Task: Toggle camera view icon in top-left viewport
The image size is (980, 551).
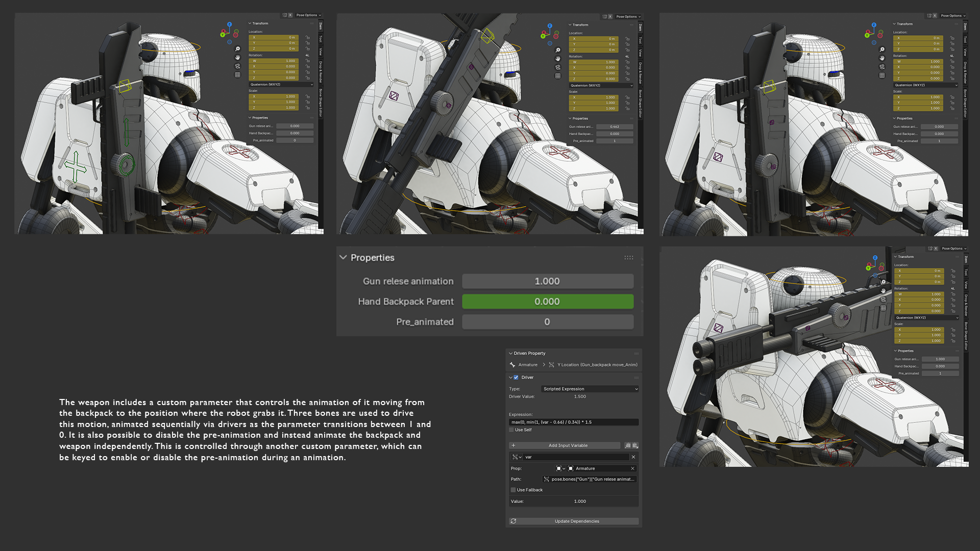Action: pos(237,66)
